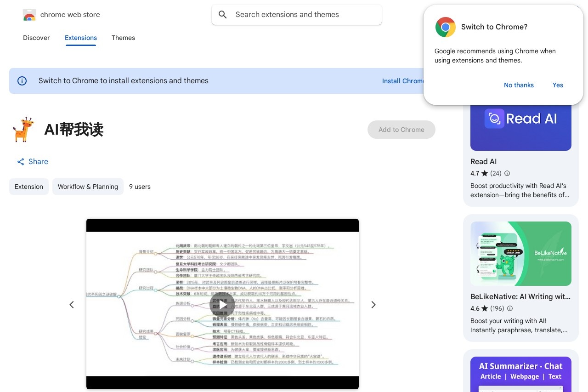Dismiss the popup with No thanks
The width and height of the screenshot is (588, 392).
point(519,85)
